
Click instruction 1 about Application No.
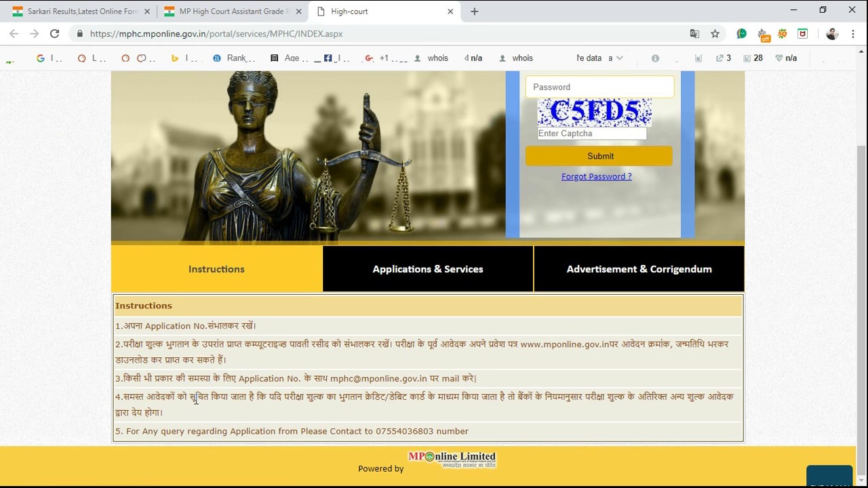click(186, 326)
